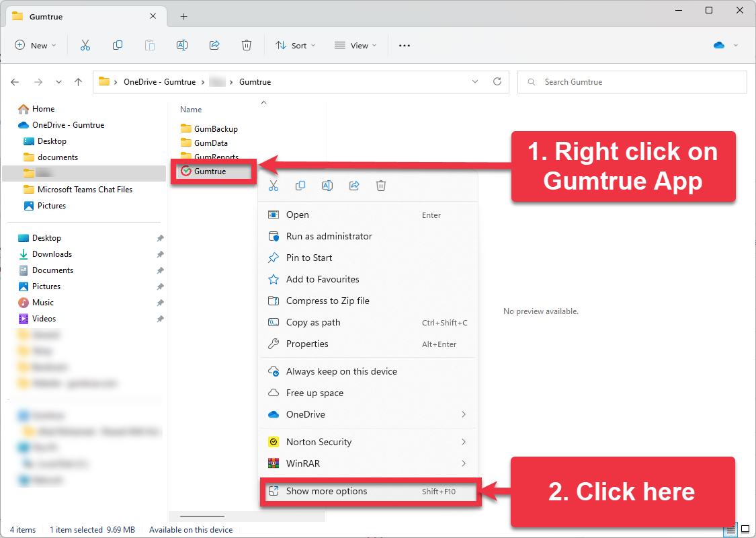This screenshot has width=756, height=538.
Task: Select Pin to Start
Action: coord(368,258)
